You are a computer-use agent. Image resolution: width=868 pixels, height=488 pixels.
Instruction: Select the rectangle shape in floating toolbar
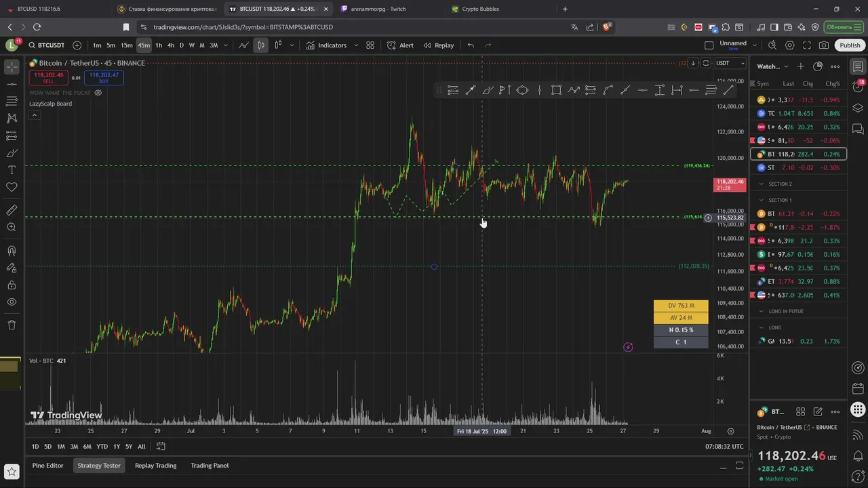pyautogui.click(x=556, y=90)
